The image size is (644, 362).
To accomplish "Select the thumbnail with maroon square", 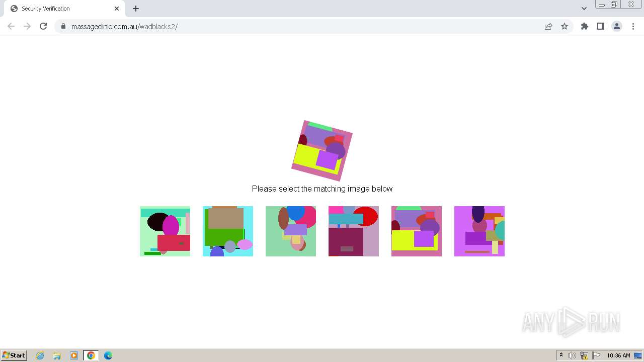I will (354, 231).
